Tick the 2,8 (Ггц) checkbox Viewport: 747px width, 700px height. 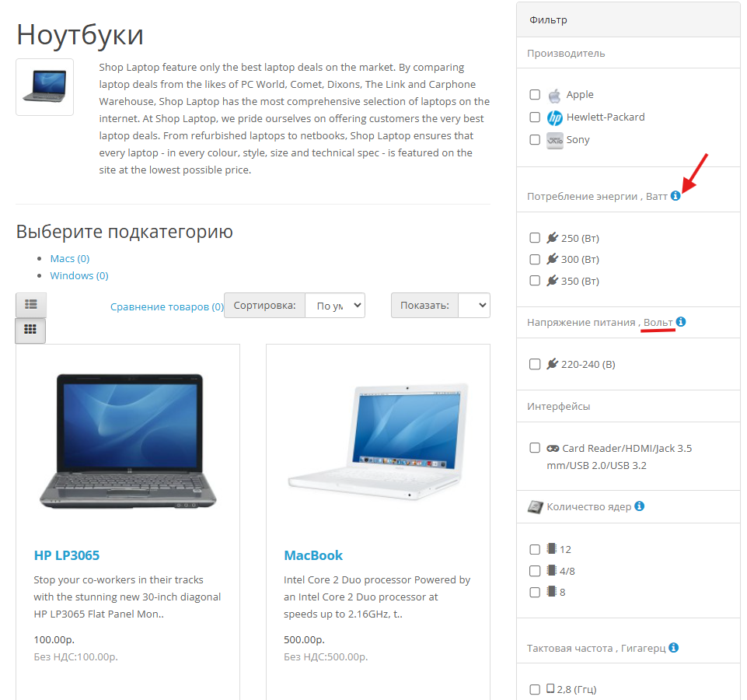pos(535,689)
